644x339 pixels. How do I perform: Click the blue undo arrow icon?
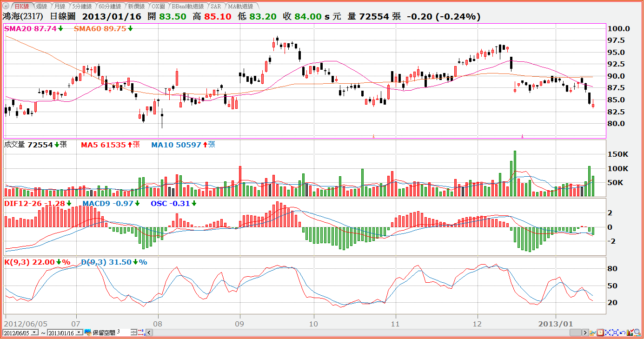pos(623,333)
